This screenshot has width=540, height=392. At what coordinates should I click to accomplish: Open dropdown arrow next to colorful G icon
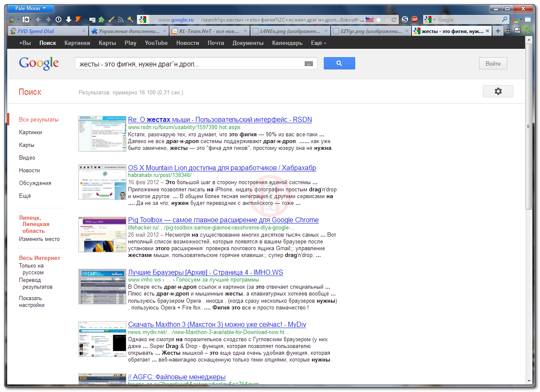click(x=521, y=19)
